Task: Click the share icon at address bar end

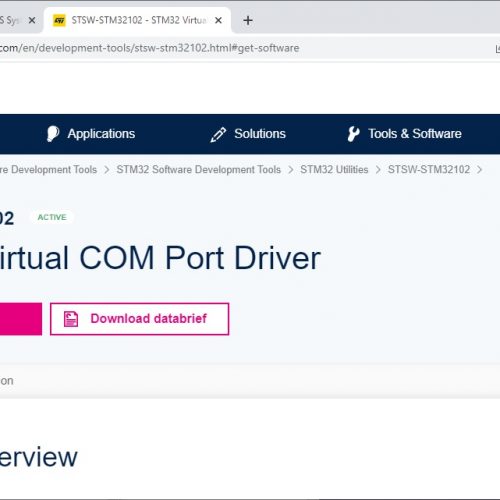Action: (x=497, y=49)
